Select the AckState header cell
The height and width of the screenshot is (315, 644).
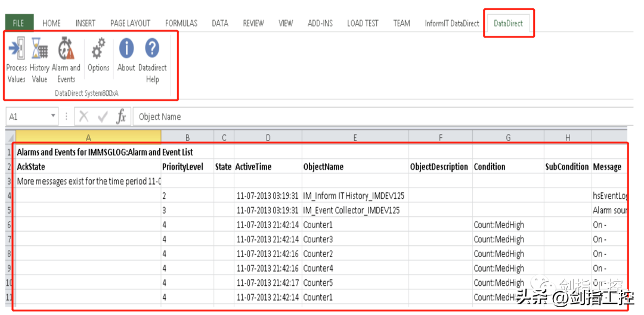pos(88,167)
